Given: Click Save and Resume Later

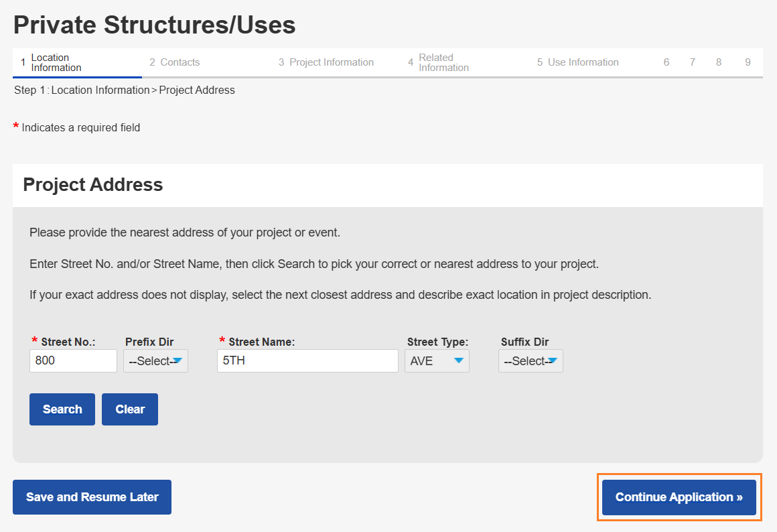Looking at the screenshot, I should point(92,497).
